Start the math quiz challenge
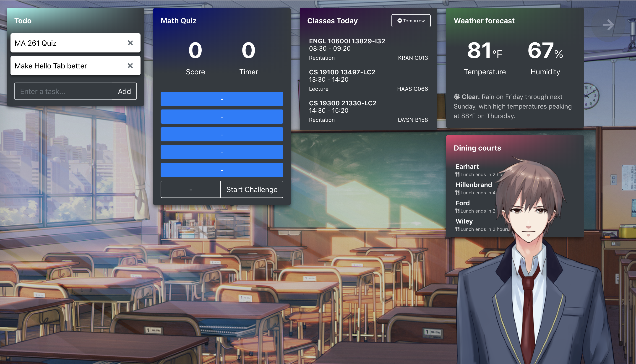636x364 pixels. click(x=251, y=190)
